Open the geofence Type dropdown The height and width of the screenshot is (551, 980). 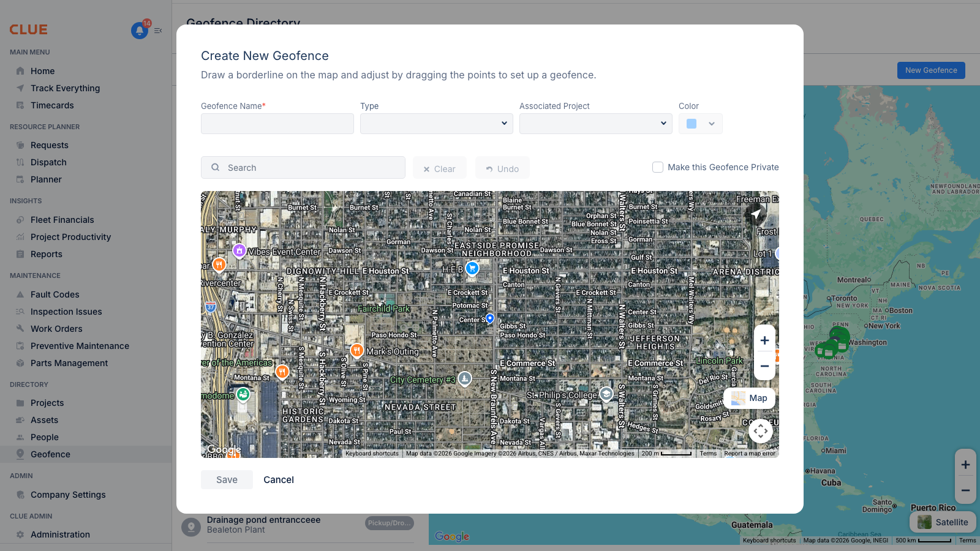(503, 123)
